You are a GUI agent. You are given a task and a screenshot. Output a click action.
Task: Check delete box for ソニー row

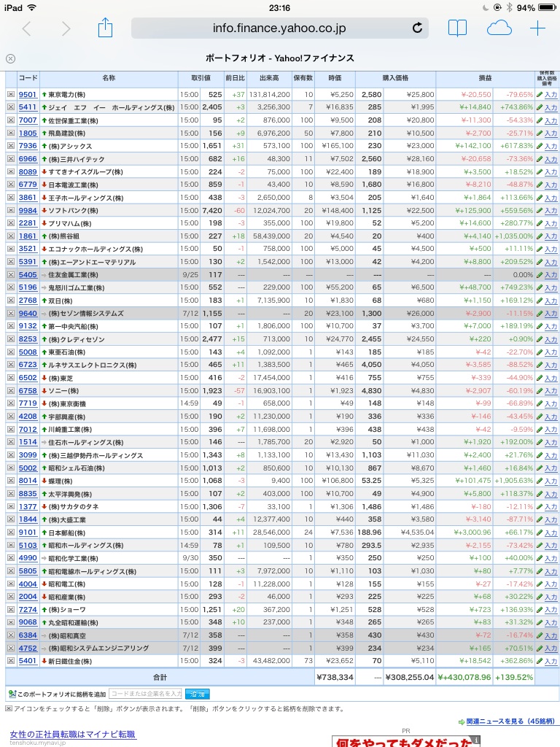click(x=10, y=391)
